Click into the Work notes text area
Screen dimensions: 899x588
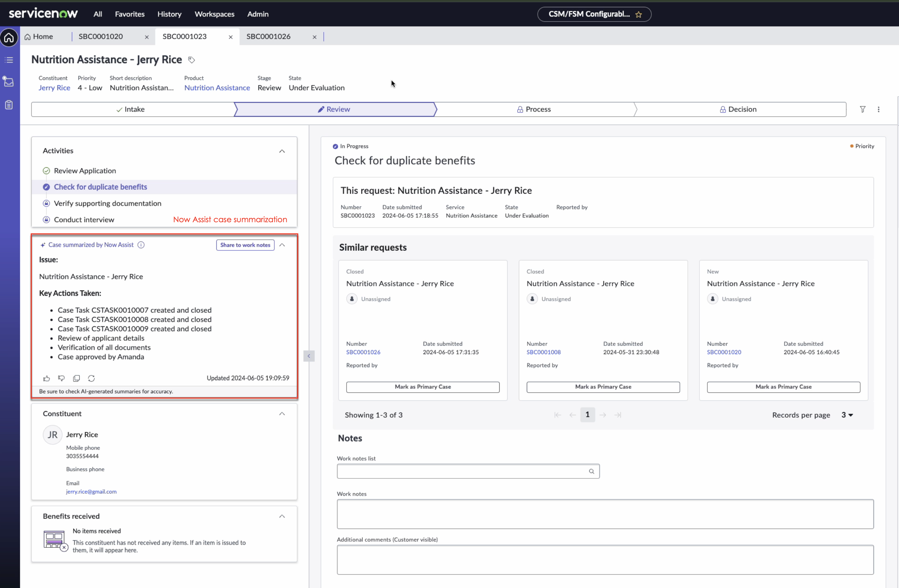(605, 514)
